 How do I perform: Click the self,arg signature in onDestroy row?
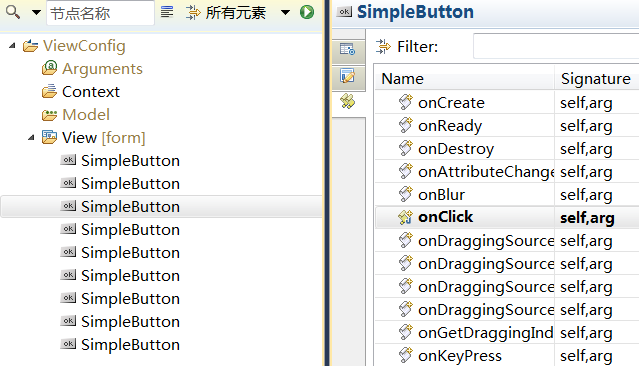(x=586, y=149)
